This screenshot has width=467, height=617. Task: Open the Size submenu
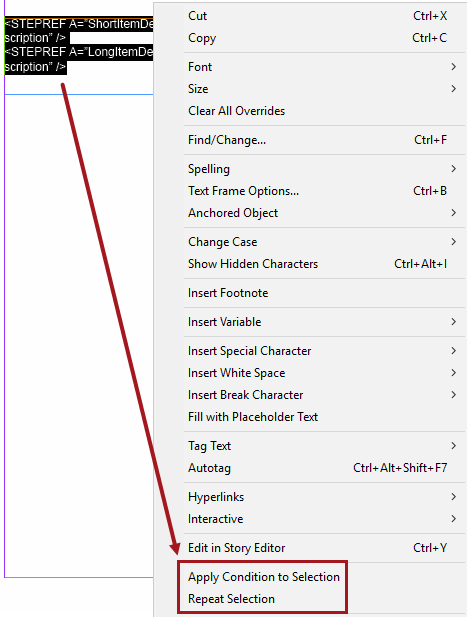[309, 89]
